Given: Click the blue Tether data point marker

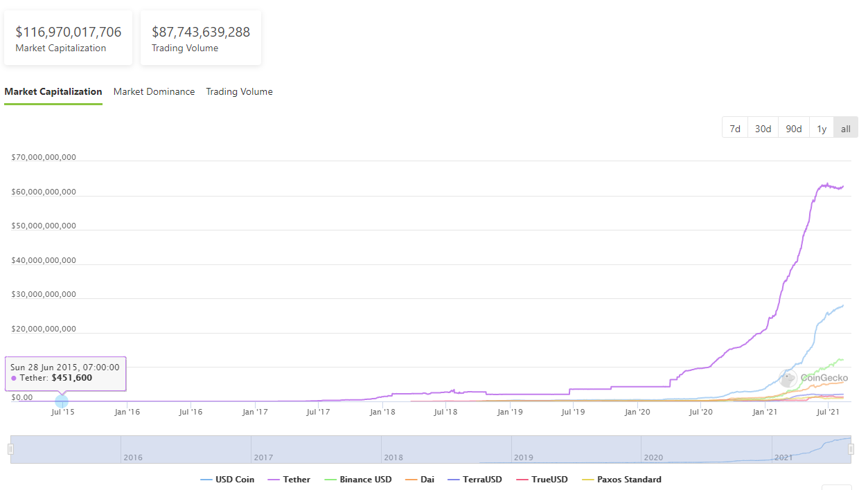Looking at the screenshot, I should point(62,401).
